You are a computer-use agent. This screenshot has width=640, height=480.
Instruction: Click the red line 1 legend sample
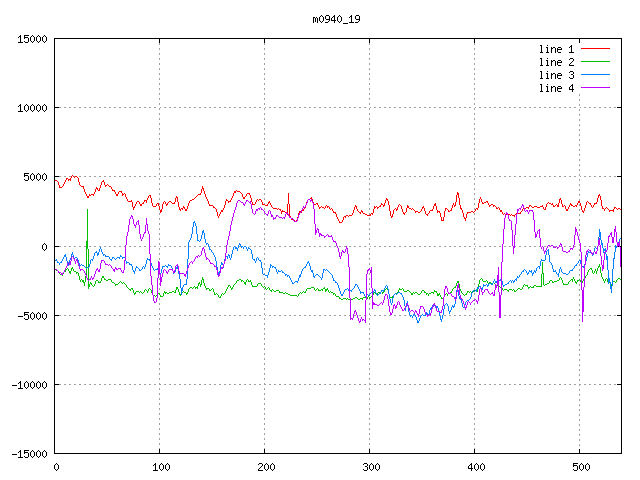(596, 49)
